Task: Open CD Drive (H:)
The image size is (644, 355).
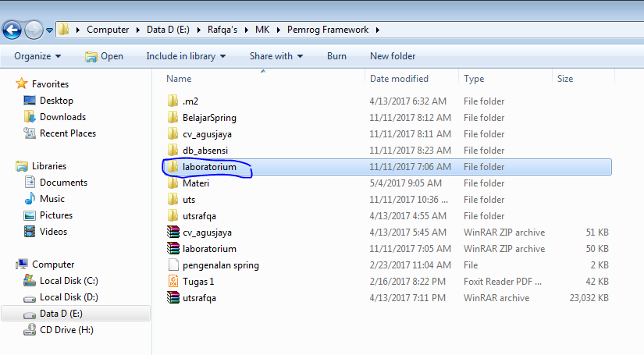Action: click(66, 330)
